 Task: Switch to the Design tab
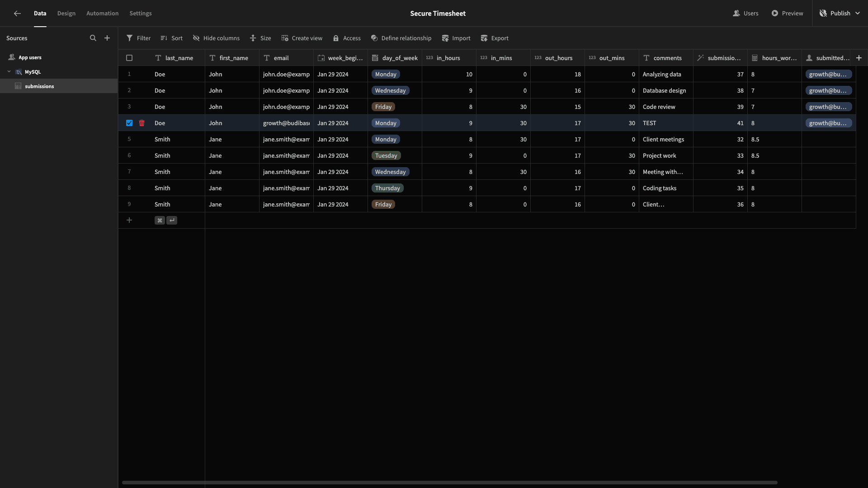click(66, 14)
